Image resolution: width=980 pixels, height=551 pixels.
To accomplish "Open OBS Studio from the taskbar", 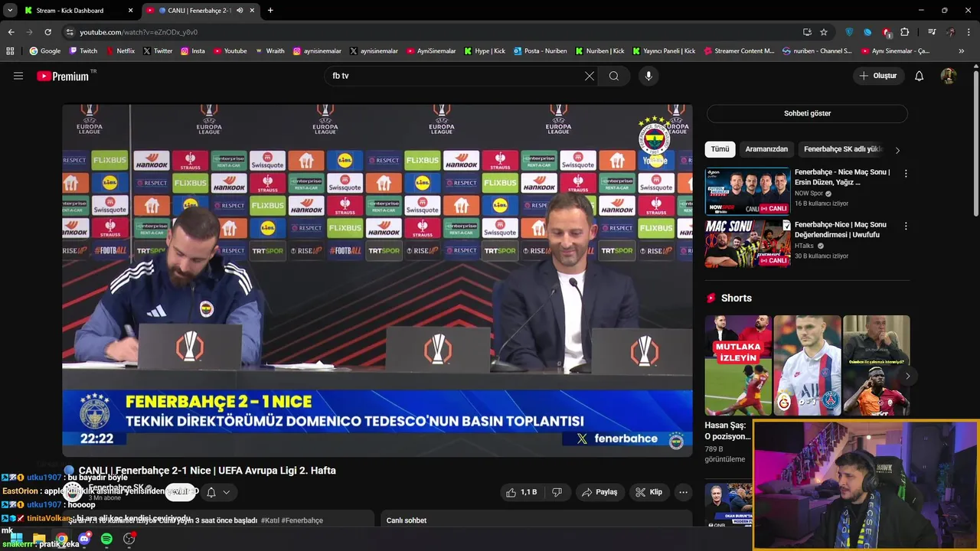I will pyautogui.click(x=129, y=539).
